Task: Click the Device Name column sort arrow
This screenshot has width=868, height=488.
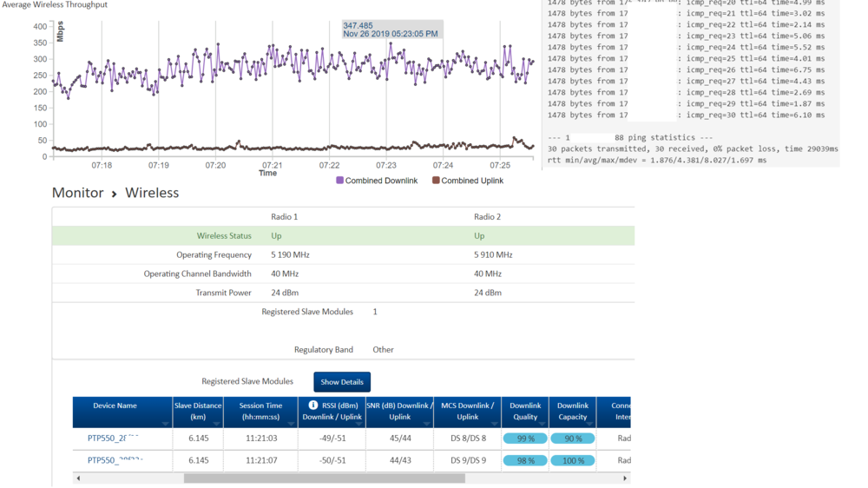Action: click(165, 424)
